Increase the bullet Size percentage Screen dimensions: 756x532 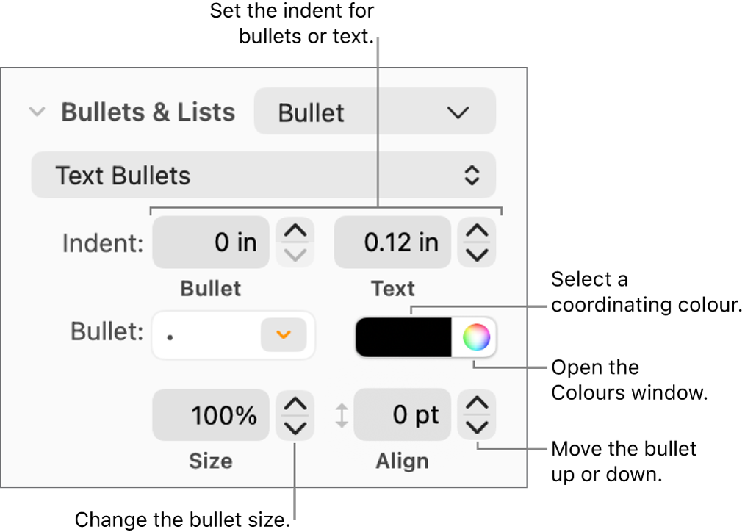[295, 404]
